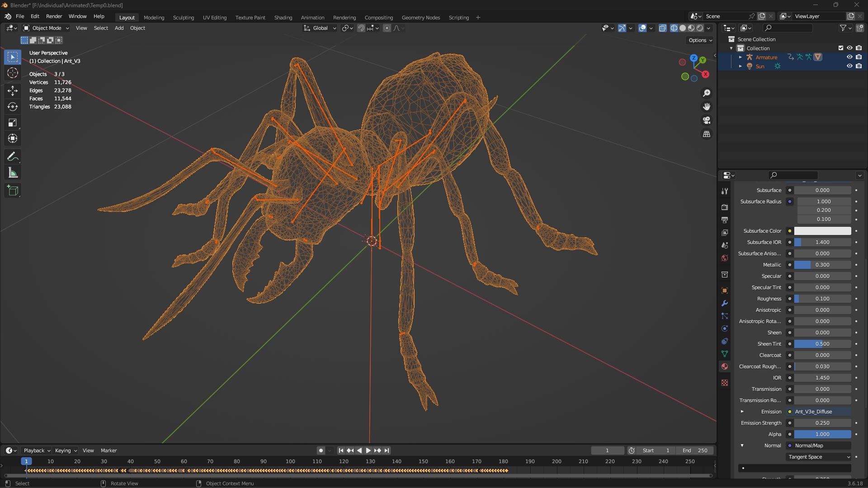Screen dimensions: 868x488
Task: Open the Tangent Space dropdown
Action: tap(819, 457)
